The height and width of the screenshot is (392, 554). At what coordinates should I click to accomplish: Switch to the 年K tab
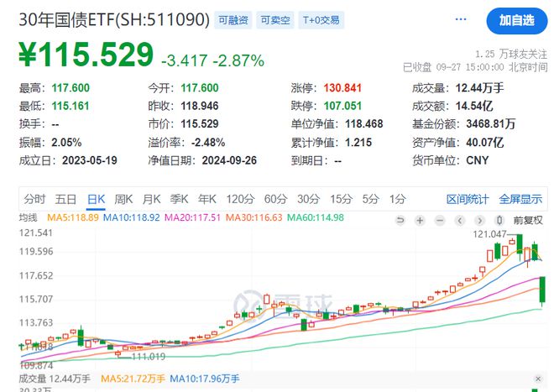click(207, 199)
